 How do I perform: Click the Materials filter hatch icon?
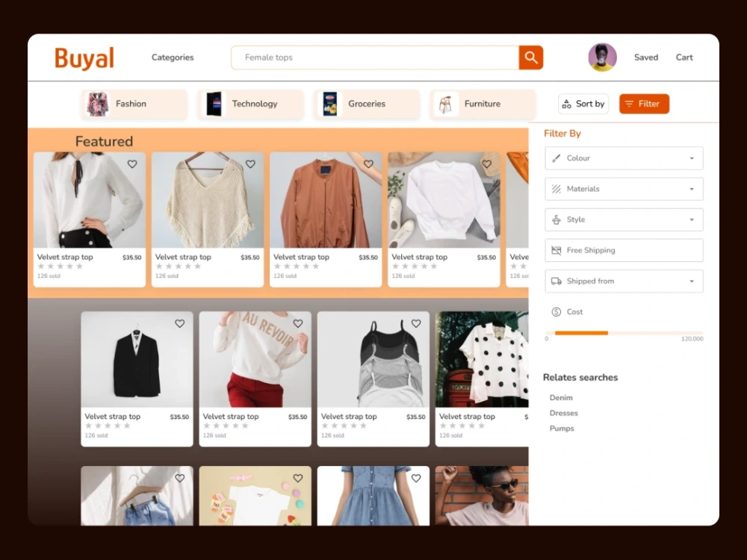pos(556,189)
